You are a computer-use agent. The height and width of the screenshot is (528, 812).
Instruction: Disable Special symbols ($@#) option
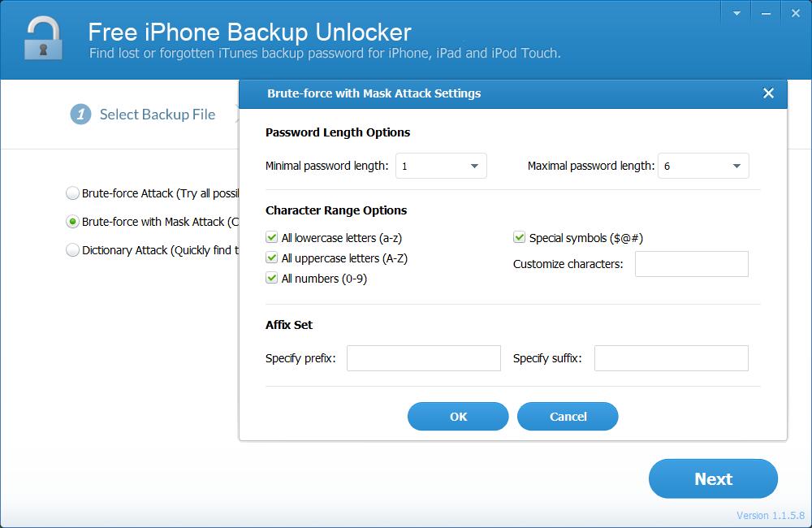(520, 237)
